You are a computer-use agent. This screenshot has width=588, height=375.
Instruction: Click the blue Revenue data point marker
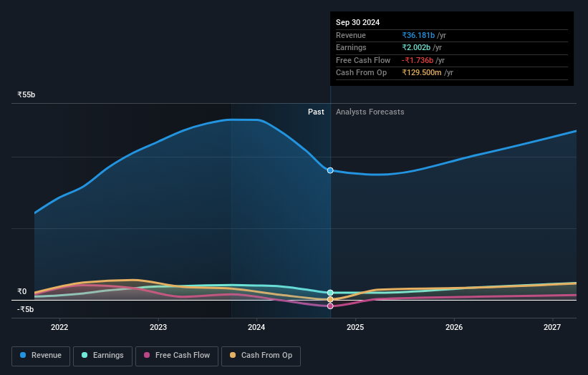click(330, 170)
